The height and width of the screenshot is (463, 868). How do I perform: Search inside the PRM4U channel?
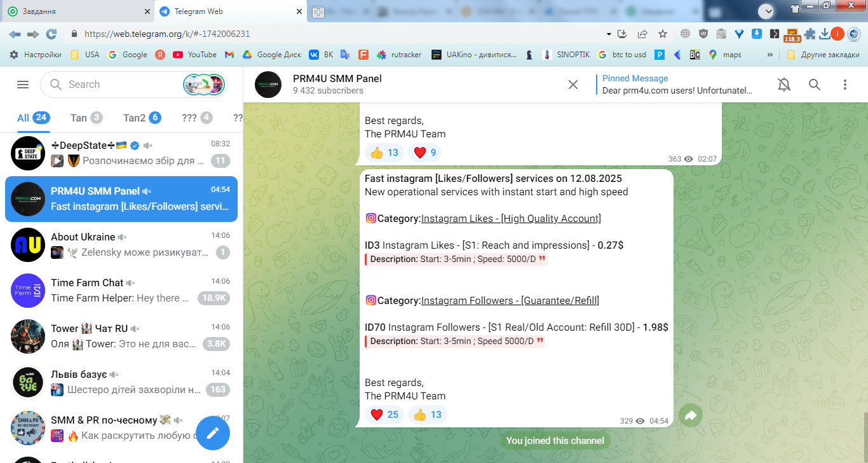coord(815,85)
